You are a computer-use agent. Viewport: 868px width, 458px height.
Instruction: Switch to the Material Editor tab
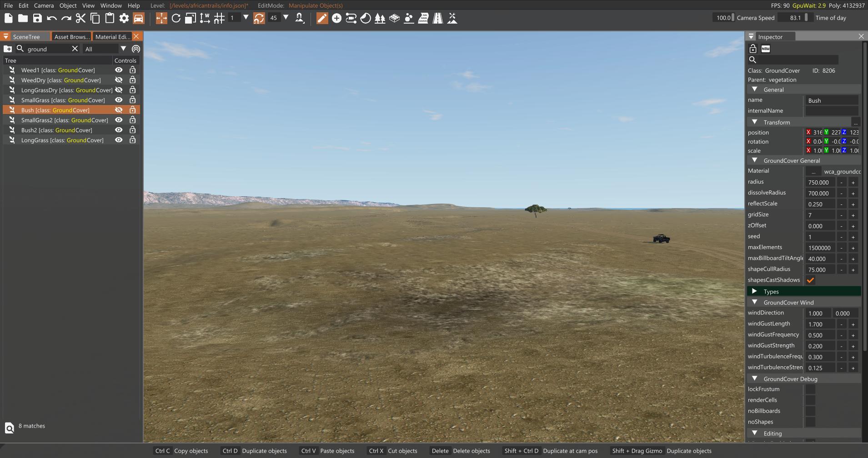(x=113, y=37)
